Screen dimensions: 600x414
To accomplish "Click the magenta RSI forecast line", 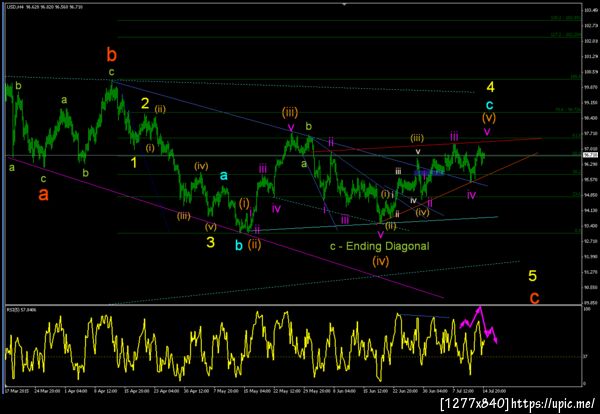I will [x=478, y=324].
